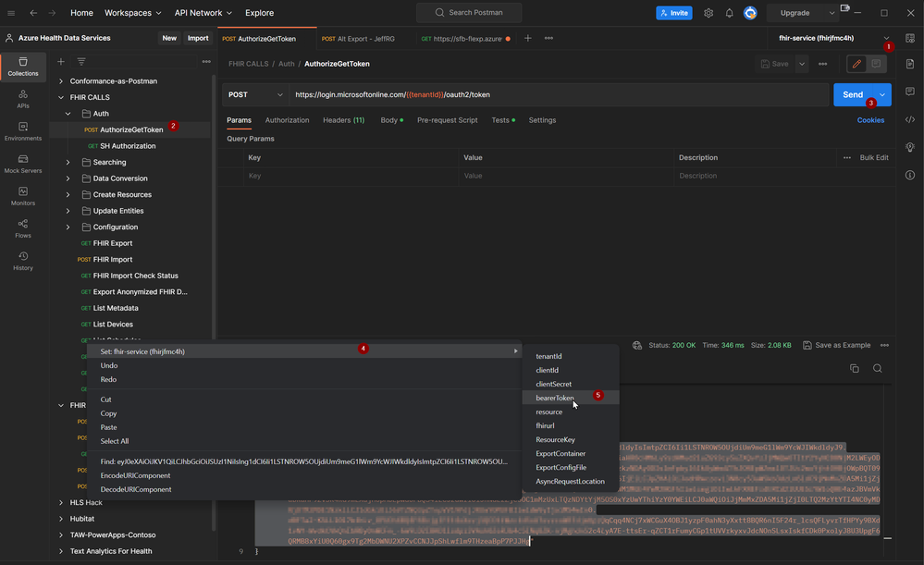
Task: Click Set: fhir-service (fhirjfmc4h) menu item
Action: [x=303, y=351]
